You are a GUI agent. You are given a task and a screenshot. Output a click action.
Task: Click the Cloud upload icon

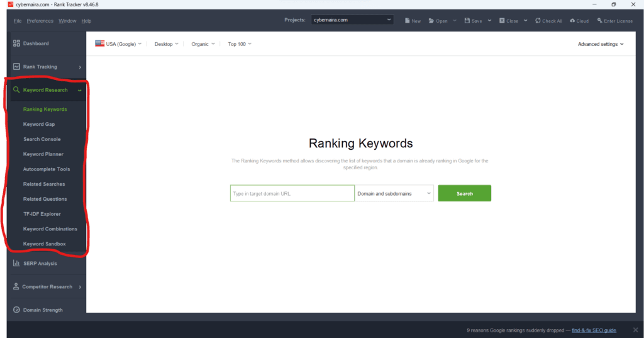[572, 21]
